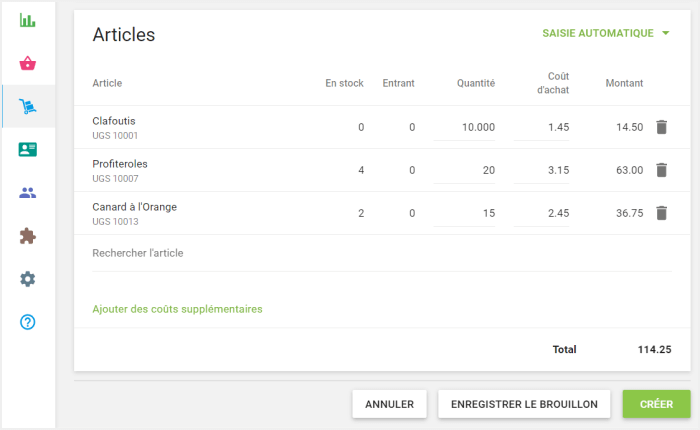Delete the Profiteroles row
700x430 pixels.
pyautogui.click(x=661, y=170)
